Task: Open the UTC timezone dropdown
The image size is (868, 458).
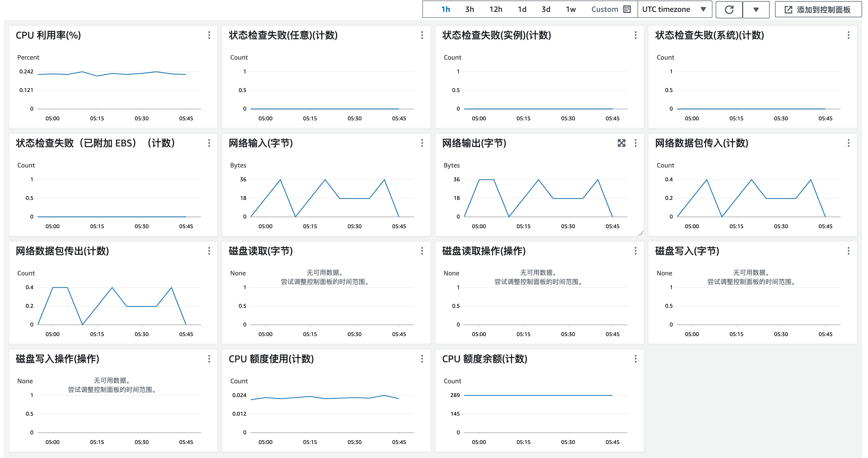Action: 674,9
